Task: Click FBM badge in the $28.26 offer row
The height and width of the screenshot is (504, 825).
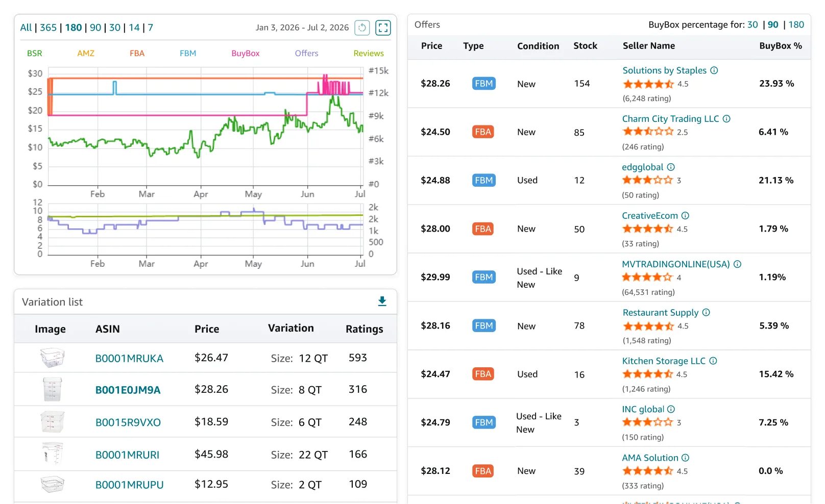Action: tap(484, 84)
